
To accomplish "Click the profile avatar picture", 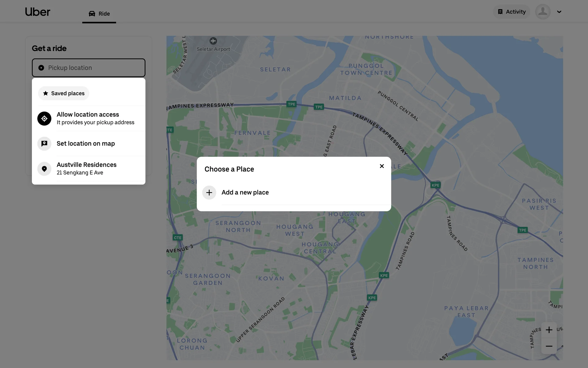I will 543,12.
